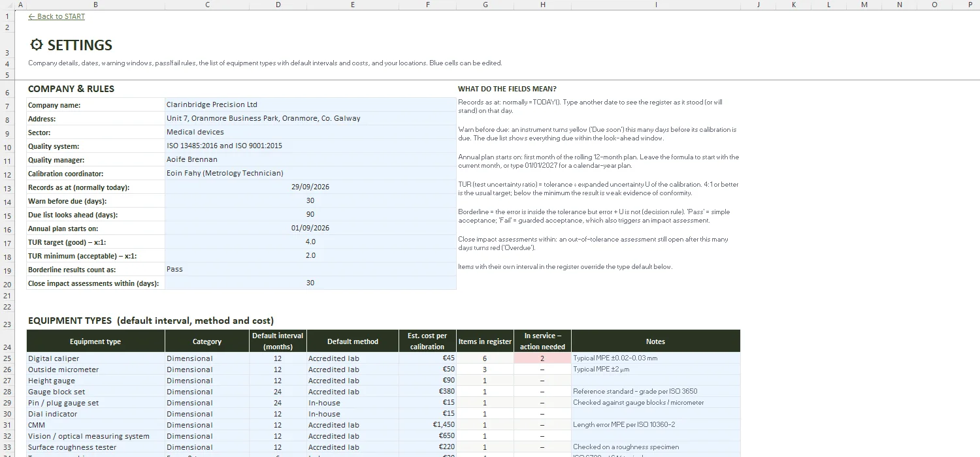Select the note 'Typical MPE ±0.02–0.03 mm'
This screenshot has width=980, height=457.
point(655,358)
